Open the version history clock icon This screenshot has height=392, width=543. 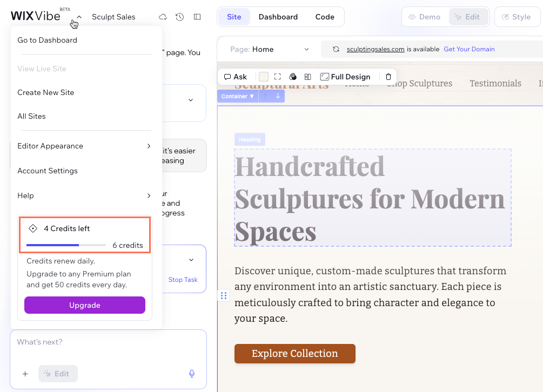[x=180, y=17]
